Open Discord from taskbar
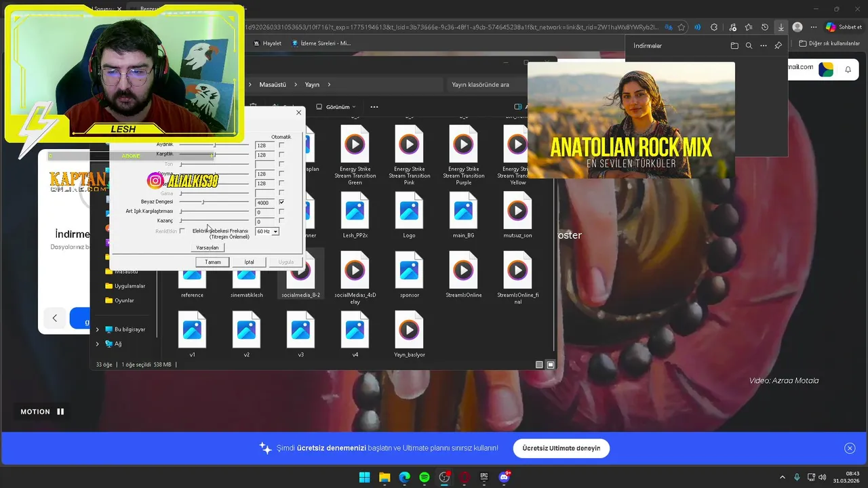Image resolution: width=868 pixels, height=488 pixels. click(x=504, y=477)
